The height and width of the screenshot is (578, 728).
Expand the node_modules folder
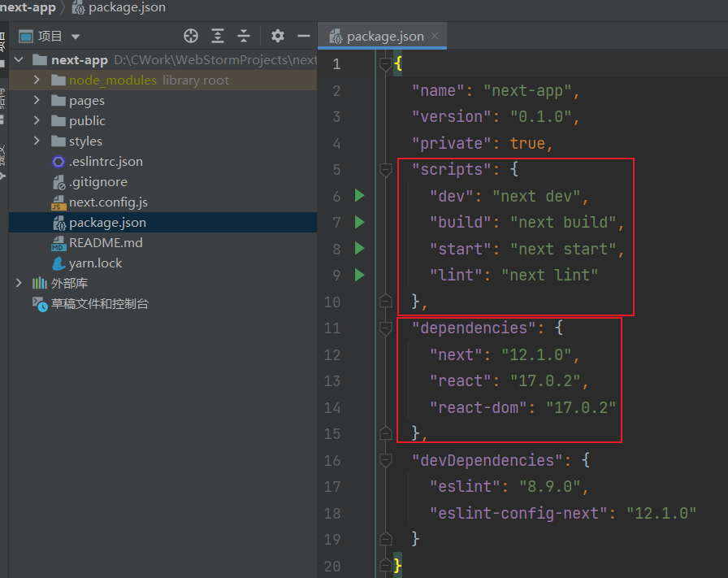(x=37, y=80)
